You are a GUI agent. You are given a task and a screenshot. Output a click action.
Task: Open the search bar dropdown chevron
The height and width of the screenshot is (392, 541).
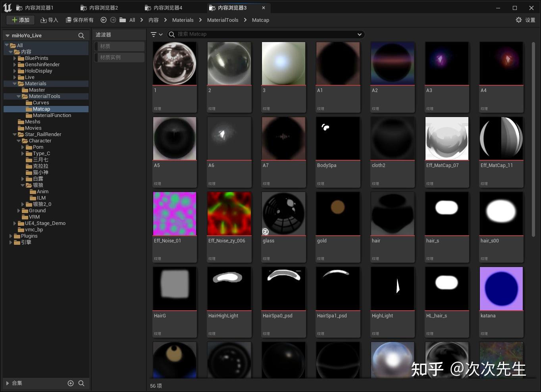click(359, 34)
